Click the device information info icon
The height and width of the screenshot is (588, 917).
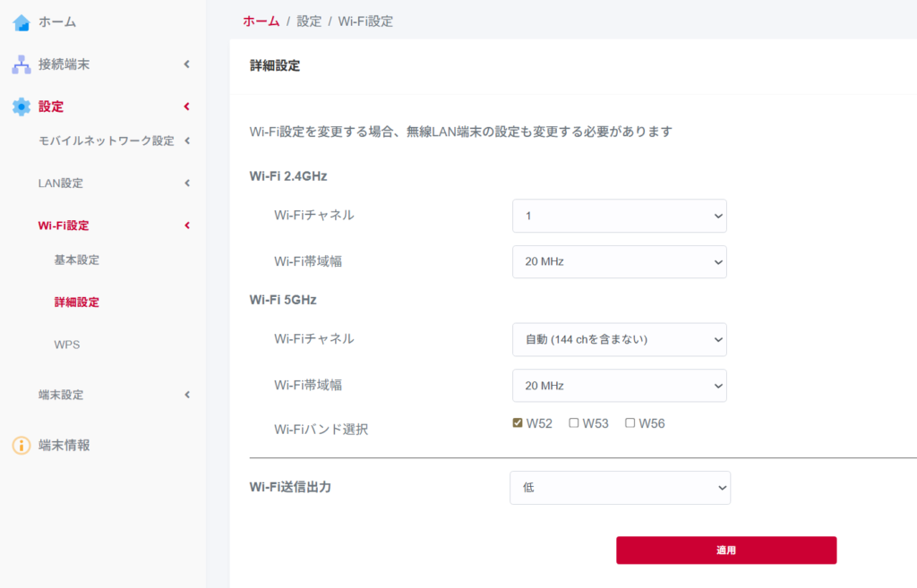pyautogui.click(x=21, y=445)
